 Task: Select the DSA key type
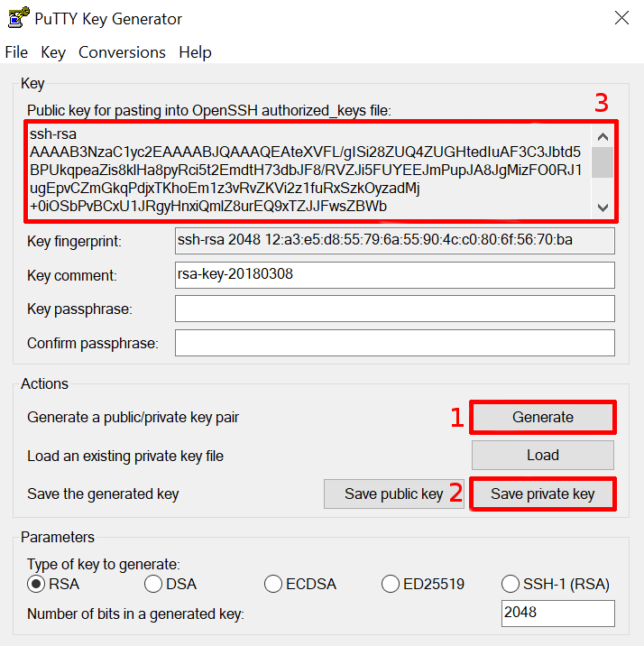(153, 584)
